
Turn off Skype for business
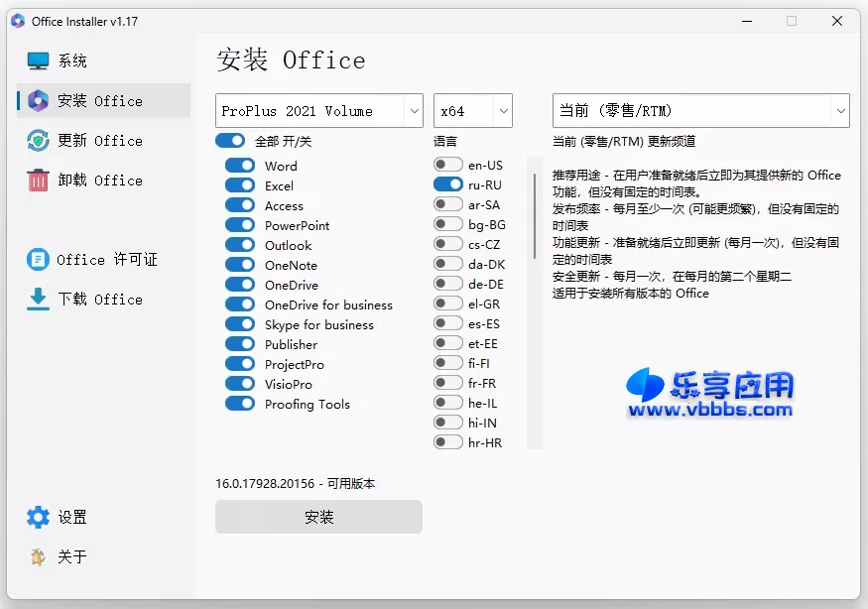pos(238,324)
